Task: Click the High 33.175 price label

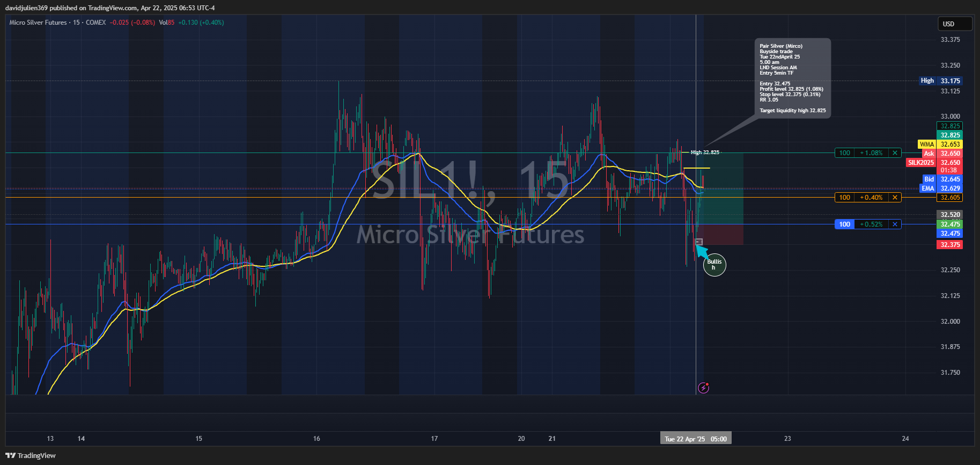Action: pyautogui.click(x=941, y=81)
